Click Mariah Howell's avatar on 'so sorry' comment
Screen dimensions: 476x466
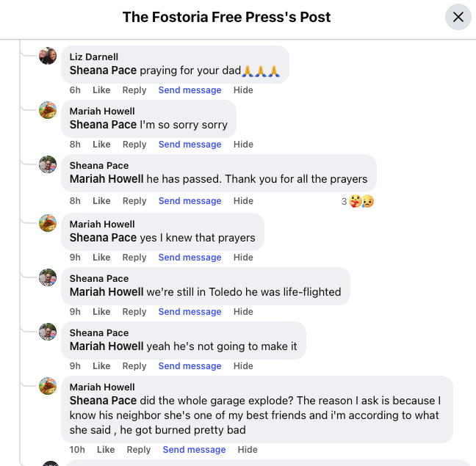pyautogui.click(x=48, y=110)
